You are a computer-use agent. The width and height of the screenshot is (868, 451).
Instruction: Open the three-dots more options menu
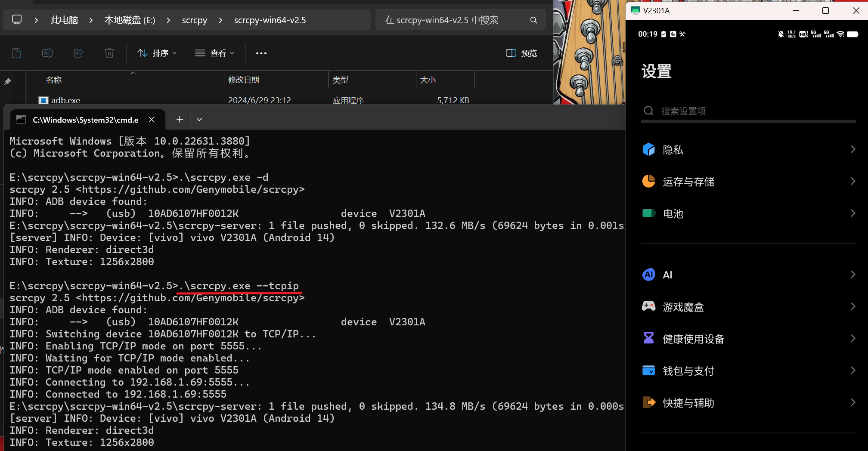[x=261, y=53]
